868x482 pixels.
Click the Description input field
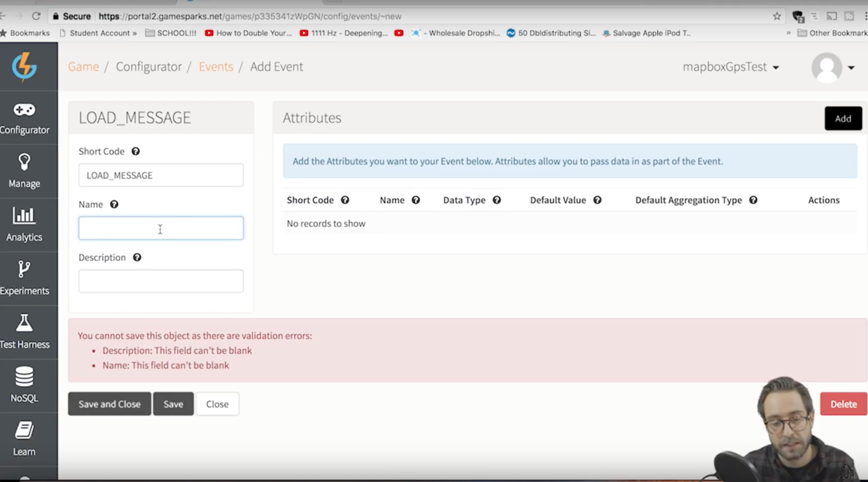(x=161, y=281)
